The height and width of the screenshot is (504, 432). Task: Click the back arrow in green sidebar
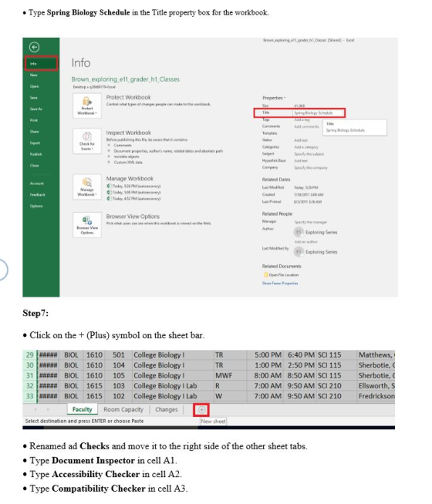coord(34,47)
